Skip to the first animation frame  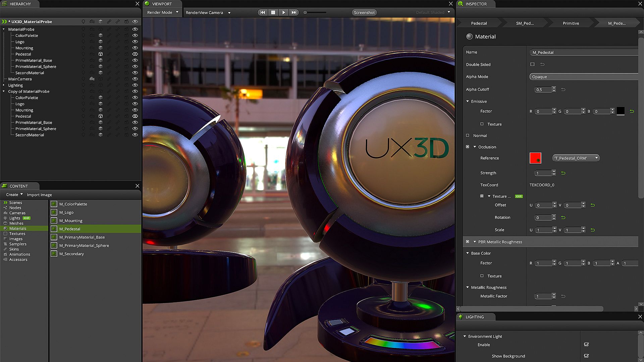tap(263, 12)
